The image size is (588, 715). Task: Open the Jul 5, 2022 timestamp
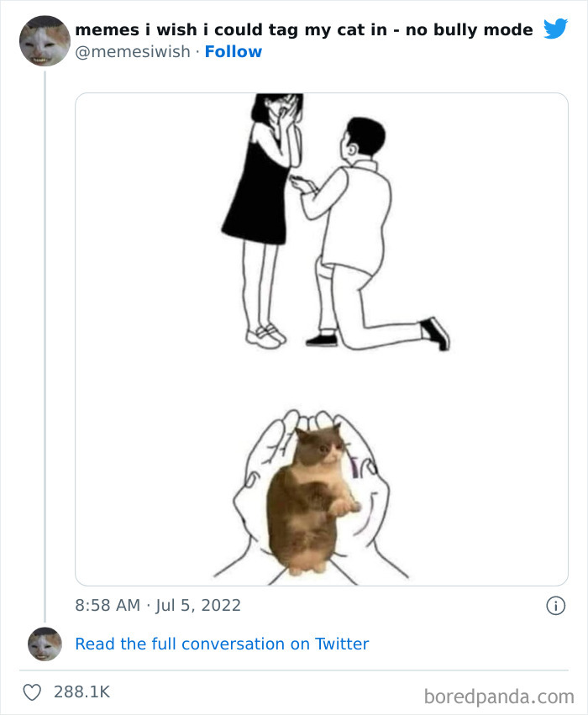(156, 605)
